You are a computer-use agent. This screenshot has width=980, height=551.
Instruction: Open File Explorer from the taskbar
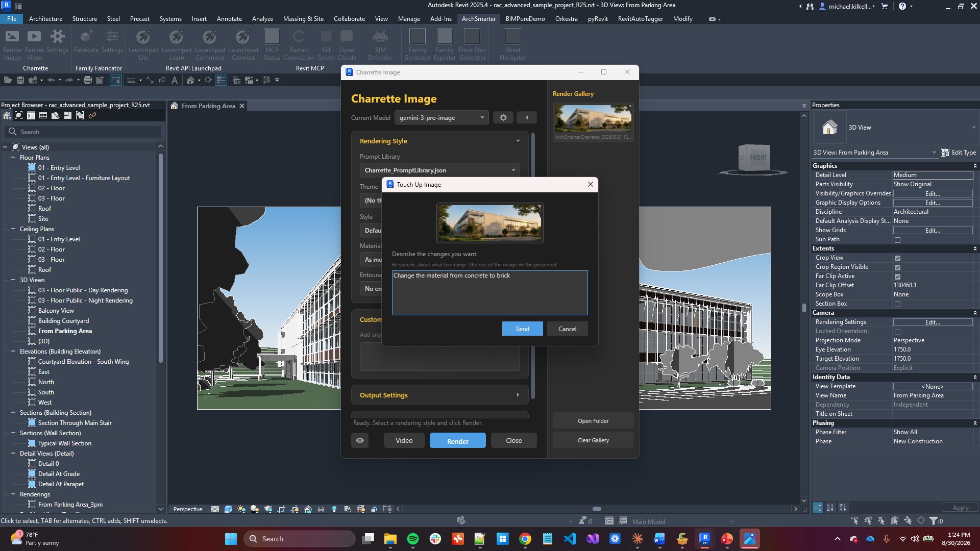point(390,539)
